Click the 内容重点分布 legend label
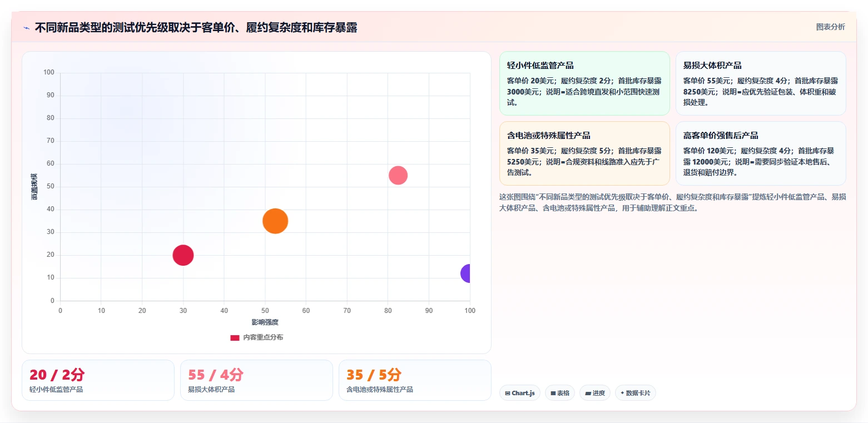Screen dimensions: 868x423 263,337
